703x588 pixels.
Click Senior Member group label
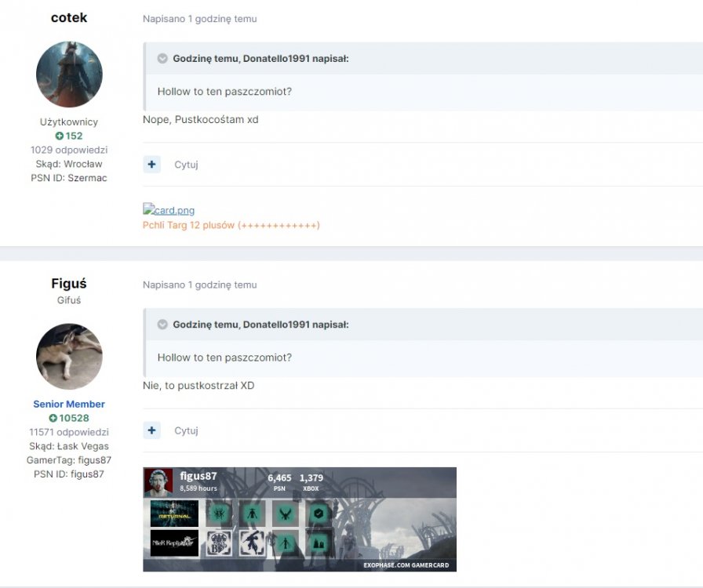click(x=69, y=404)
